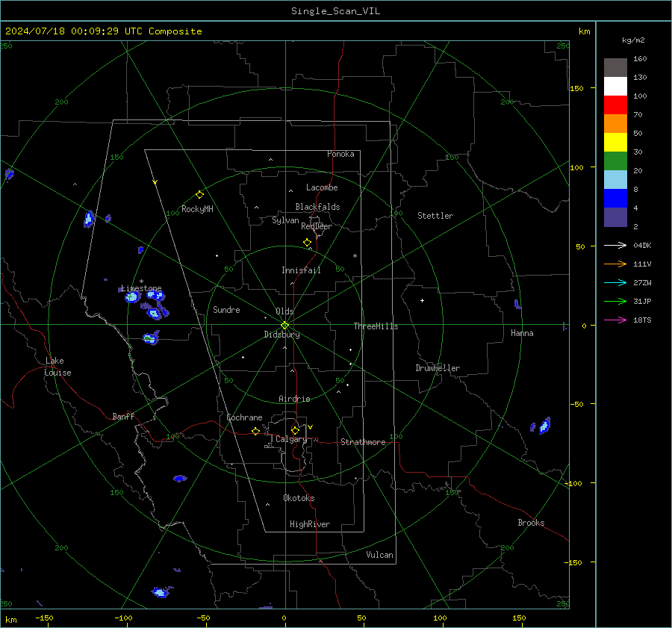Click the Ponoka label
Viewport: 672px width, 628px height.
pos(340,154)
